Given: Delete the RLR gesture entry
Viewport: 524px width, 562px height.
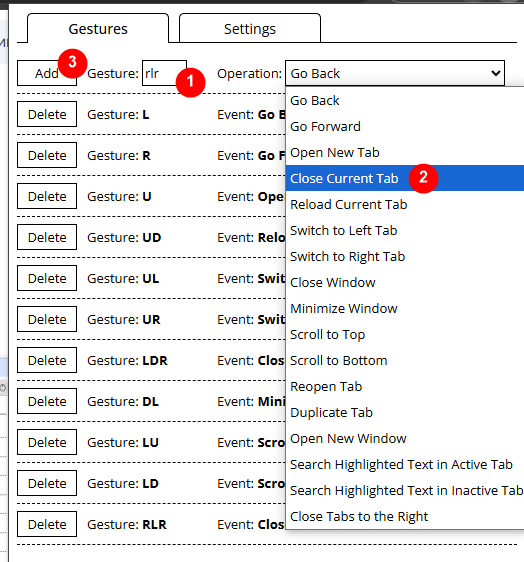Looking at the screenshot, I should point(47,524).
